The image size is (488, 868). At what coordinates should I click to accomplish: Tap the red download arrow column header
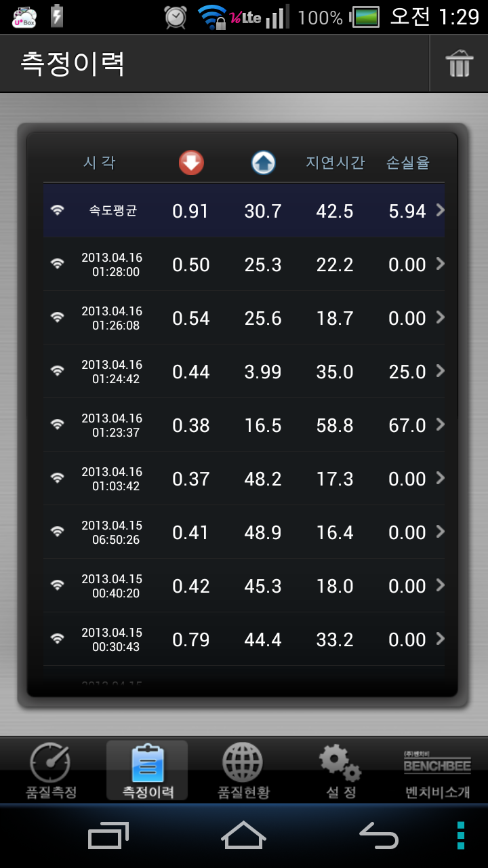click(191, 162)
